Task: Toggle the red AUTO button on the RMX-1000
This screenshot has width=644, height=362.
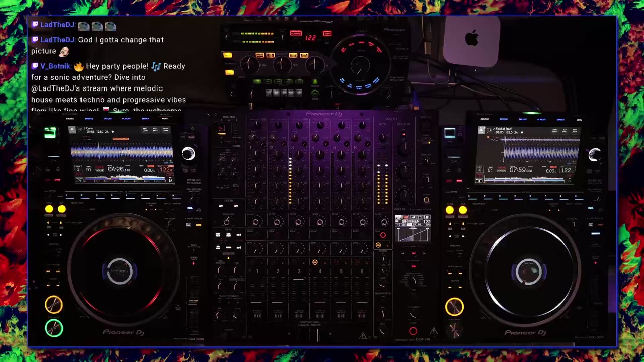Action: [x=327, y=34]
